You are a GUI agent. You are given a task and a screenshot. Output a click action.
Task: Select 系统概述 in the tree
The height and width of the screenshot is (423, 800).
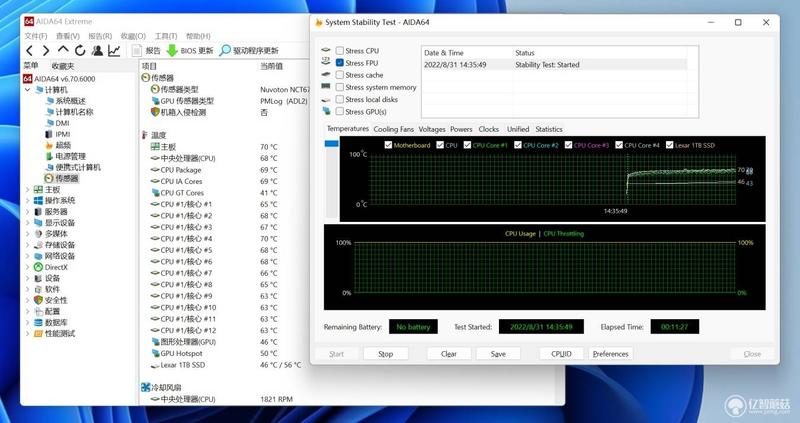[x=65, y=101]
